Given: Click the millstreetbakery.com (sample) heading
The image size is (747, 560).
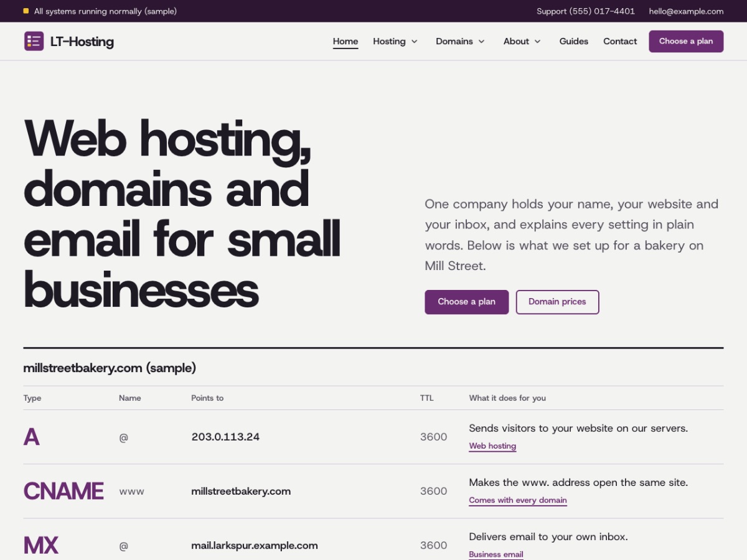Looking at the screenshot, I should pyautogui.click(x=110, y=368).
